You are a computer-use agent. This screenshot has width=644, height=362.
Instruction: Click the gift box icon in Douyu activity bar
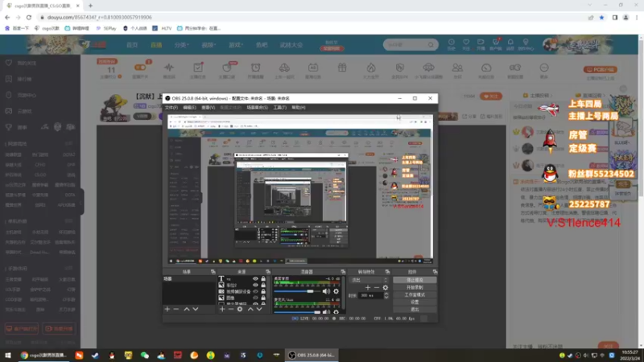point(342,68)
